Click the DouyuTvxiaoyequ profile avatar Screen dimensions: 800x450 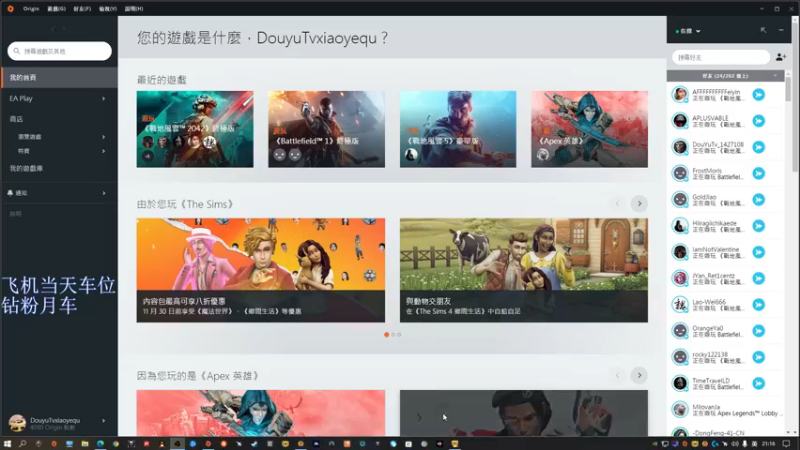(x=17, y=423)
